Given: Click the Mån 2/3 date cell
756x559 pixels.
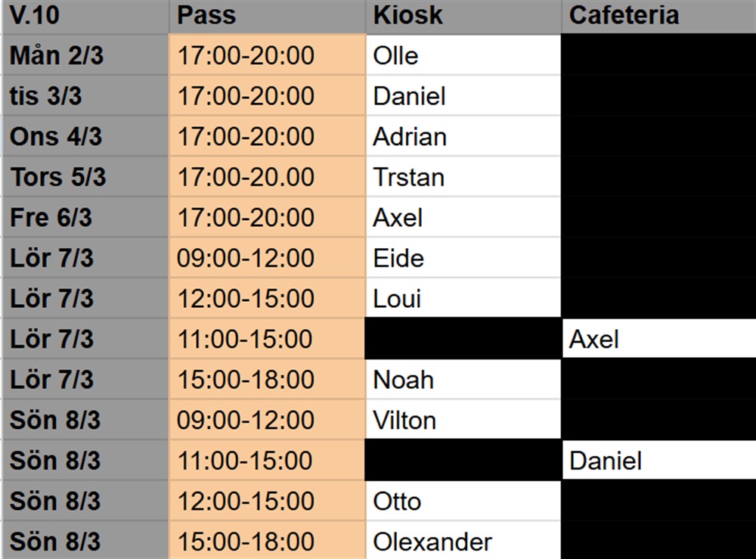Looking at the screenshot, I should pyautogui.click(x=85, y=56).
